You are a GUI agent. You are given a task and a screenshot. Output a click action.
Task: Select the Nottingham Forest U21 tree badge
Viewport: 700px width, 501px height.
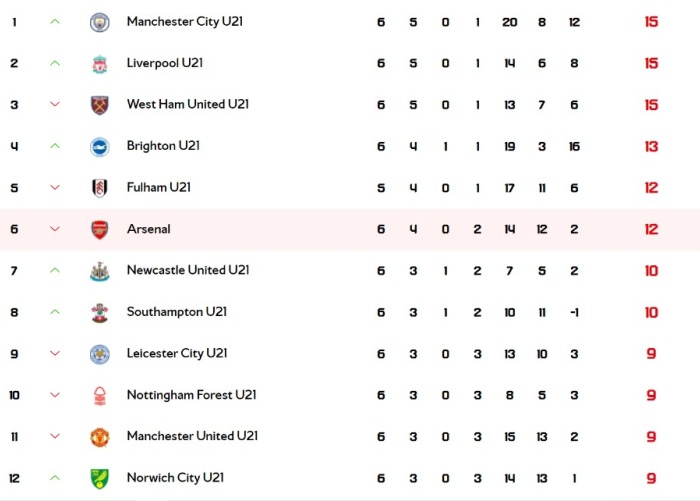click(100, 396)
